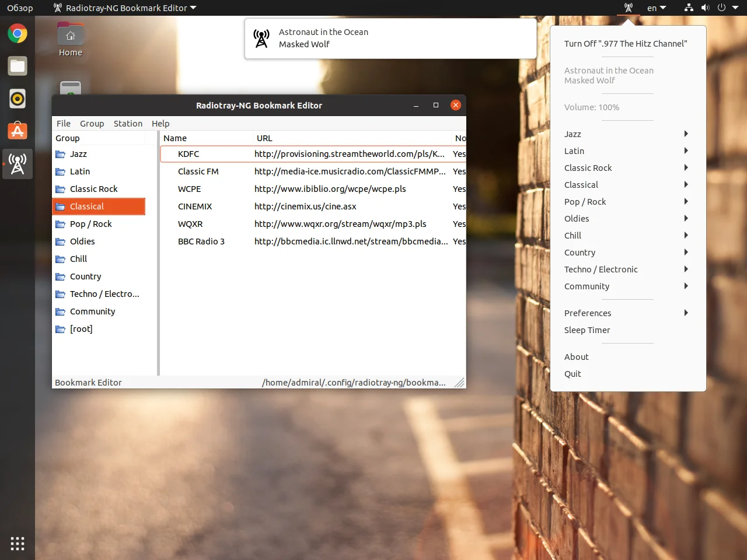Screen dimensions: 747x560
Task: Select the Radiotray-NG icon in the dock
Action: (18, 164)
